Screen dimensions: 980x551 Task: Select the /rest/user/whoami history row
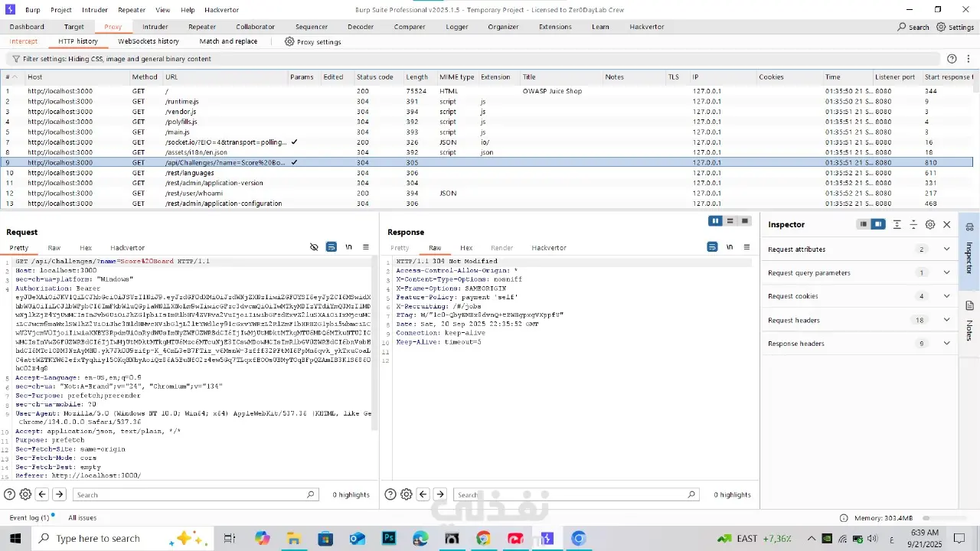(x=488, y=193)
